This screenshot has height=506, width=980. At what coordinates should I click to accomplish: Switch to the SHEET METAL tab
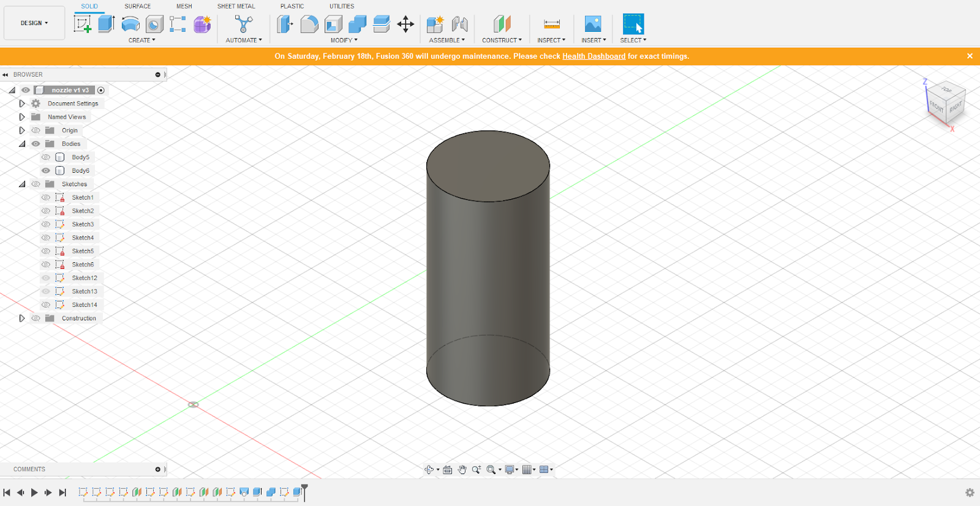pyautogui.click(x=236, y=6)
